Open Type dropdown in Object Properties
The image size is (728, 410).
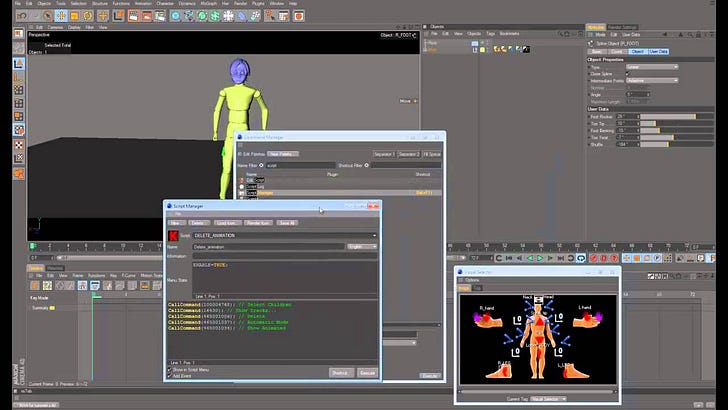[652, 67]
